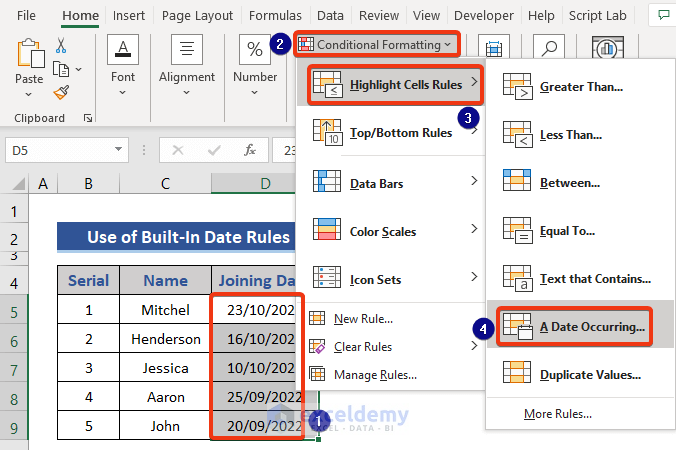Open the Developer tab
This screenshot has width=676, height=450.
point(484,16)
